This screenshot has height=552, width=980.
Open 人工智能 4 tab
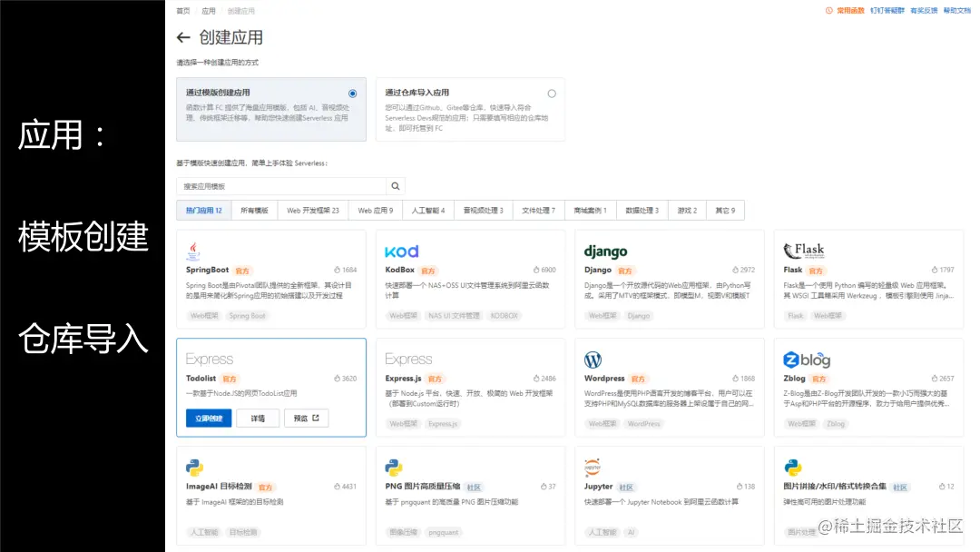click(428, 211)
